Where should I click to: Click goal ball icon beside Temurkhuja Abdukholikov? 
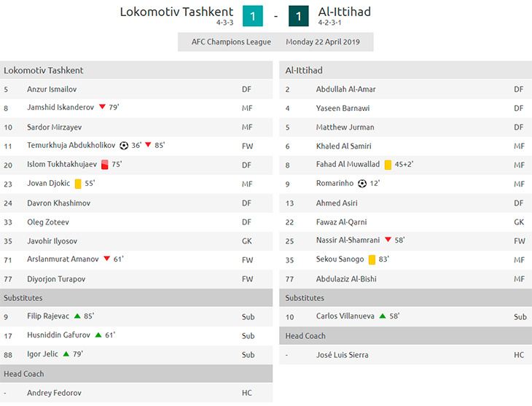click(x=124, y=146)
